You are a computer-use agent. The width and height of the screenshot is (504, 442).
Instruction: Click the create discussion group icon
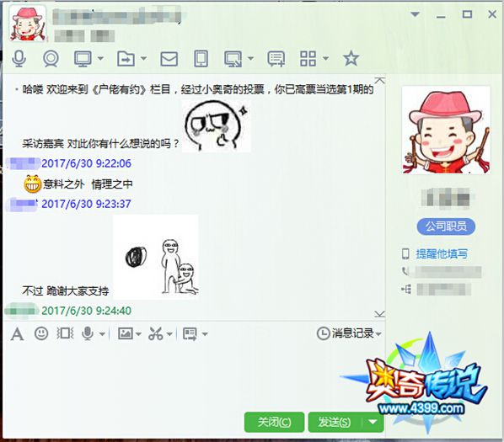click(276, 59)
